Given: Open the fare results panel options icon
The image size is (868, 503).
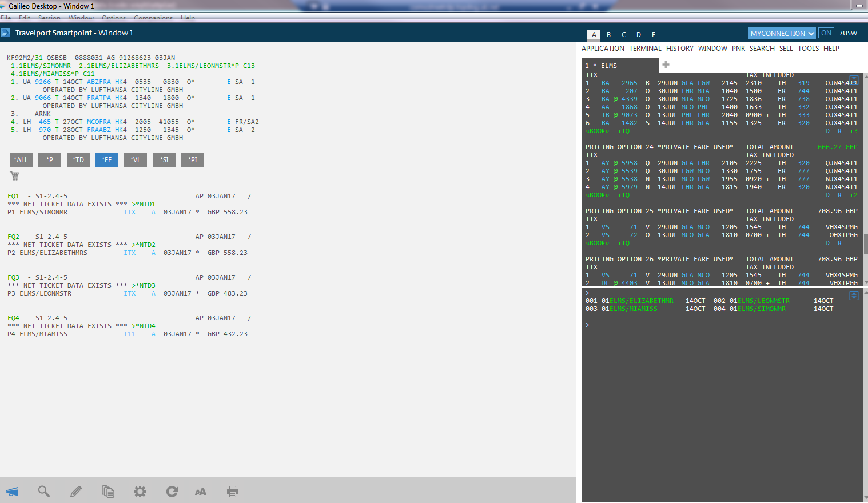Looking at the screenshot, I should pos(854,79).
